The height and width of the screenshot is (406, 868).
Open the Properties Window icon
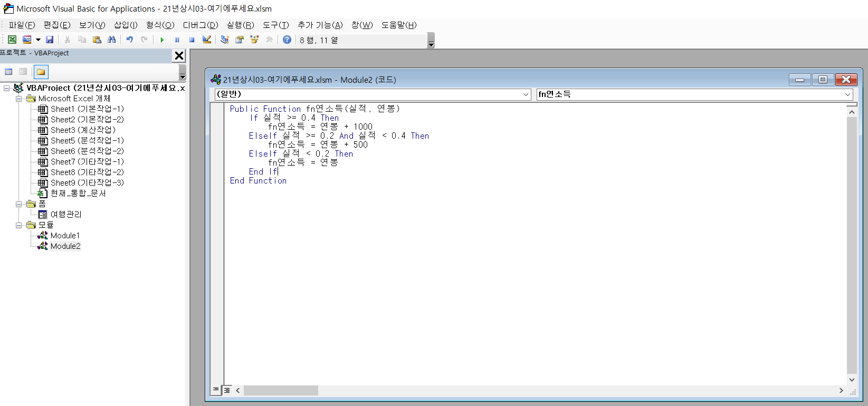240,40
